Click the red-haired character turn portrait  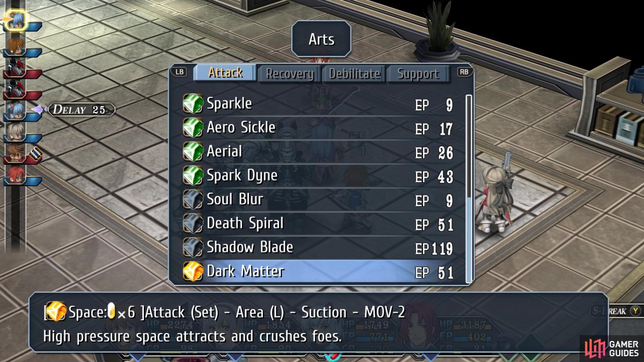(x=15, y=175)
